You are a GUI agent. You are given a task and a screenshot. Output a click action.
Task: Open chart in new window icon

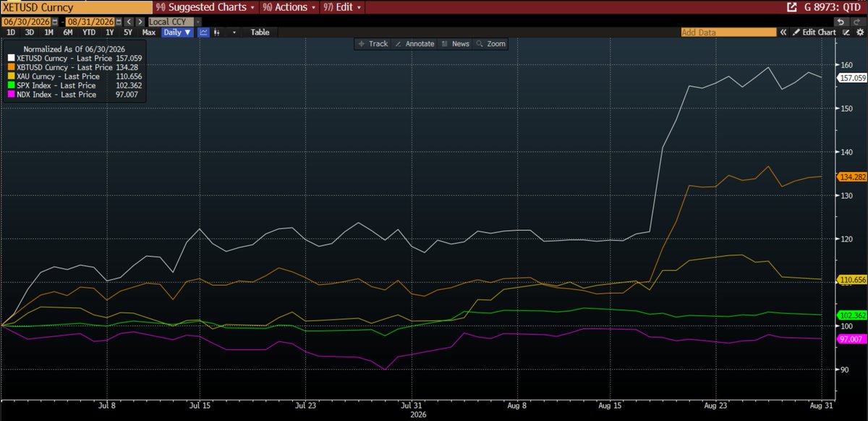click(792, 8)
